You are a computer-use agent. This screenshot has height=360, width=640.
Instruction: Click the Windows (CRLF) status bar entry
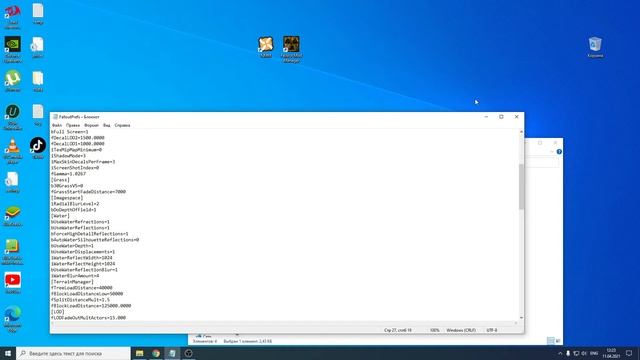pyautogui.click(x=461, y=330)
